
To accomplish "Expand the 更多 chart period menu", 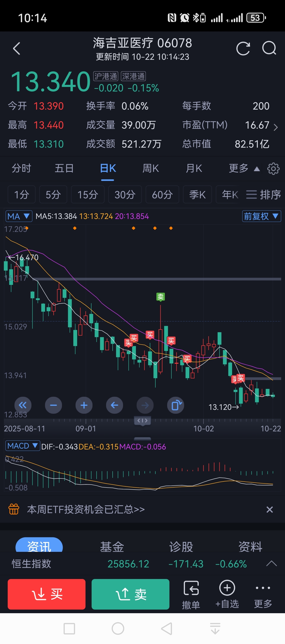I will (x=244, y=168).
